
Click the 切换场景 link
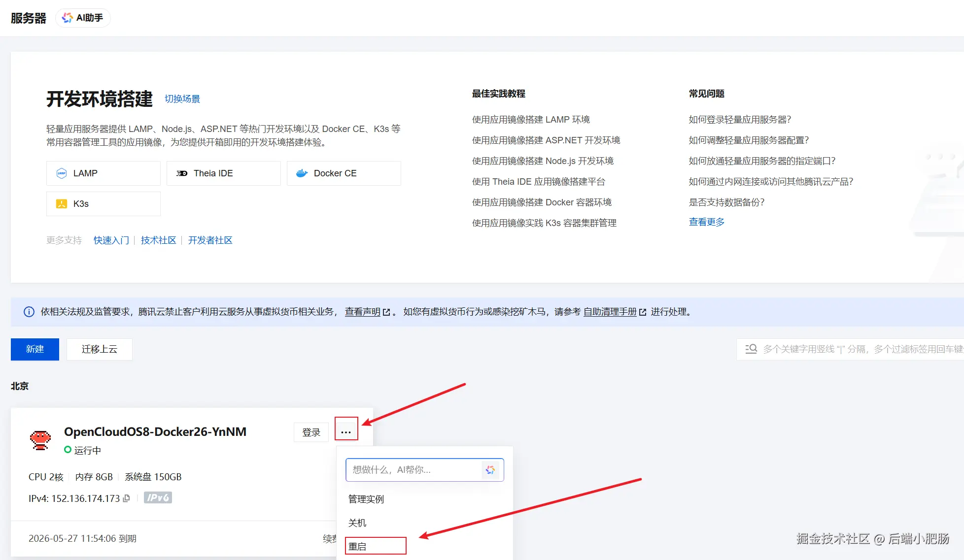[182, 99]
